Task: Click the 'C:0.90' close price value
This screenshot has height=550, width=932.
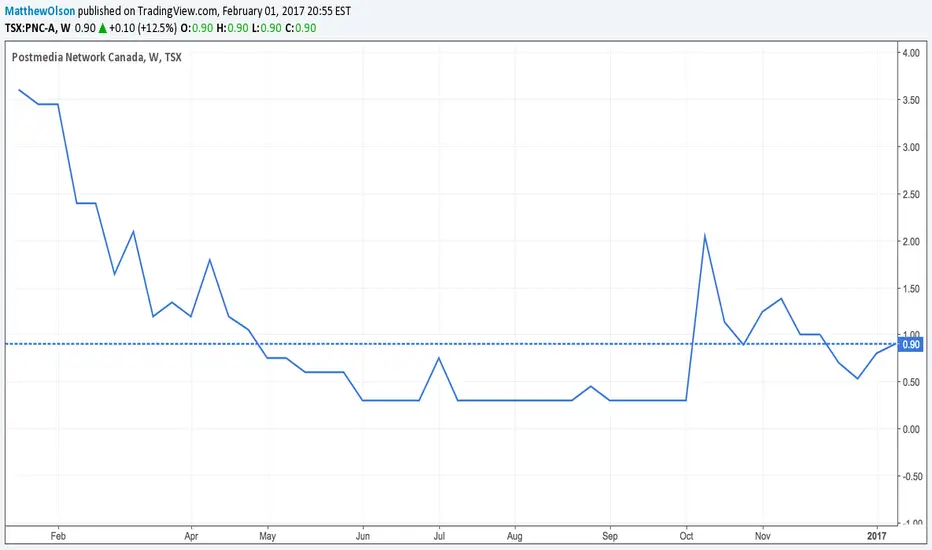Action: tap(301, 28)
